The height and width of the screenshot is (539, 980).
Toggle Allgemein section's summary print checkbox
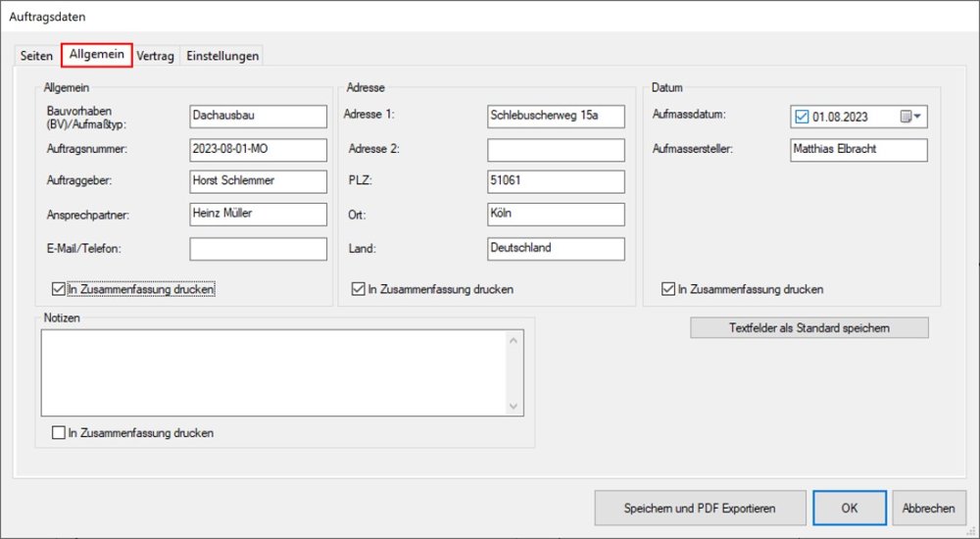(59, 289)
